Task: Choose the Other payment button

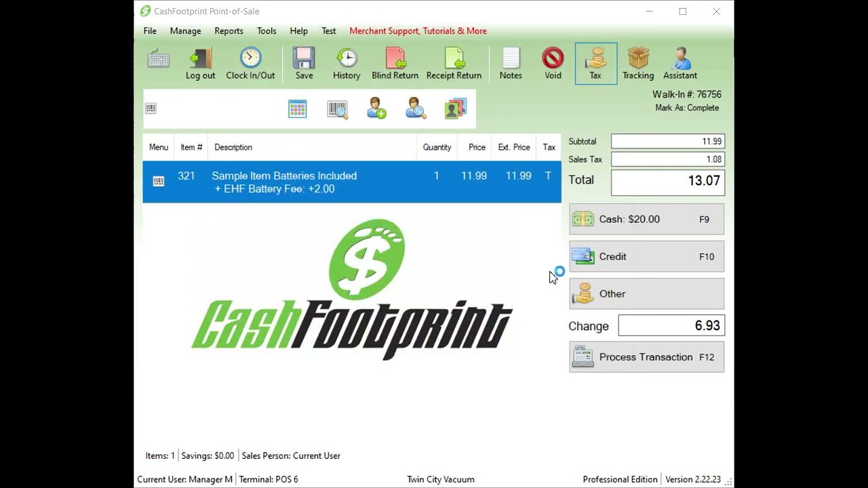Action: tap(646, 293)
